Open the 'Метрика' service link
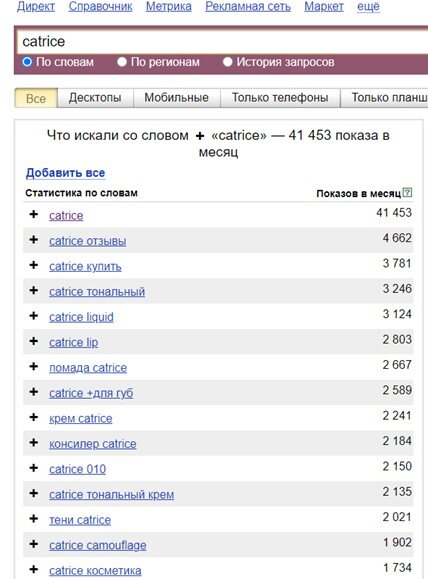 tap(169, 6)
